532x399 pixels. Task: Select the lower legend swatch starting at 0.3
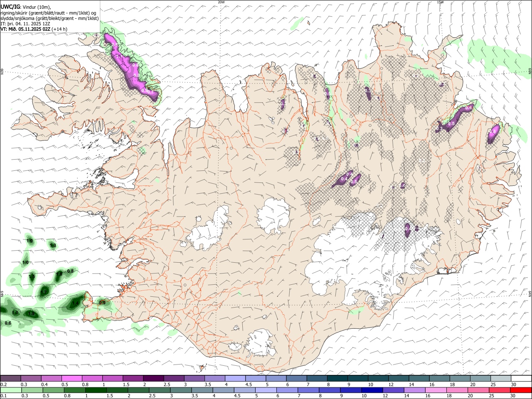[32, 390]
